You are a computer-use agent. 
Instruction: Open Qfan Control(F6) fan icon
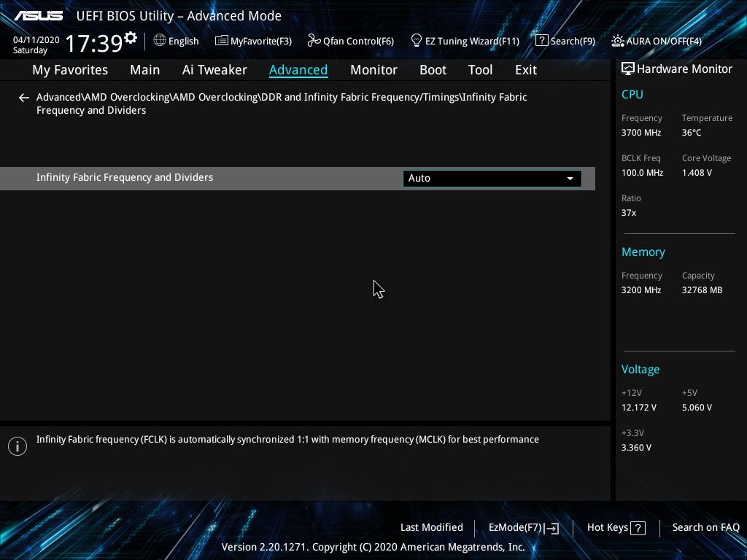pyautogui.click(x=314, y=41)
